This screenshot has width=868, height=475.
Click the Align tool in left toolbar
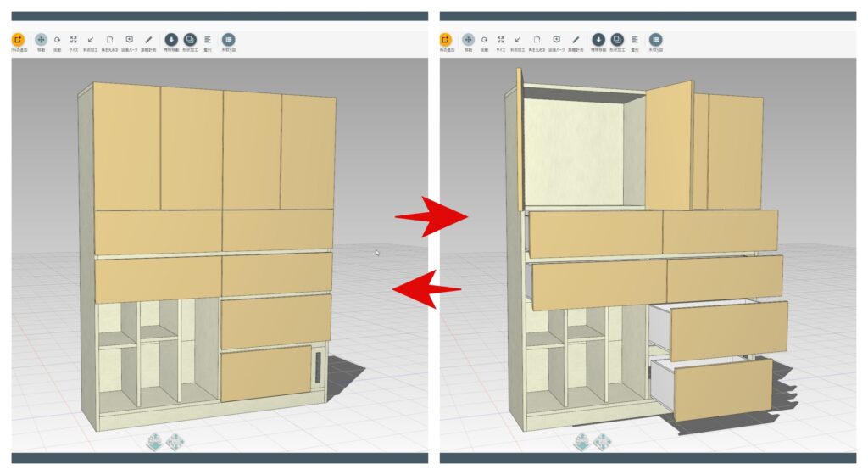point(208,40)
